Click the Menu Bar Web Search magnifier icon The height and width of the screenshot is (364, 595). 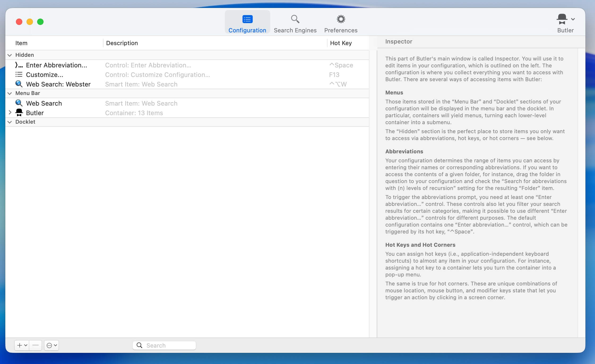(x=19, y=103)
